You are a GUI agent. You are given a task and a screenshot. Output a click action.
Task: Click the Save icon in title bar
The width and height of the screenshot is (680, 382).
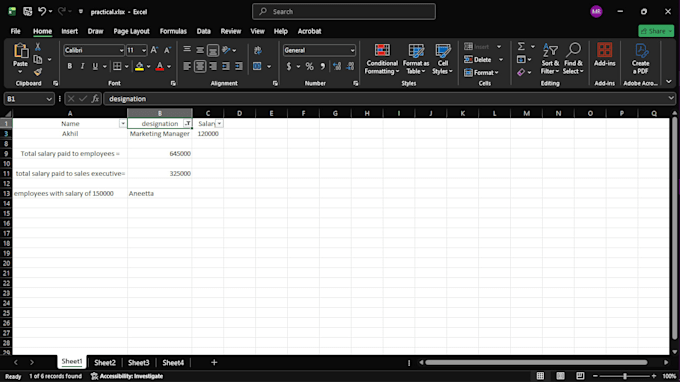point(28,12)
